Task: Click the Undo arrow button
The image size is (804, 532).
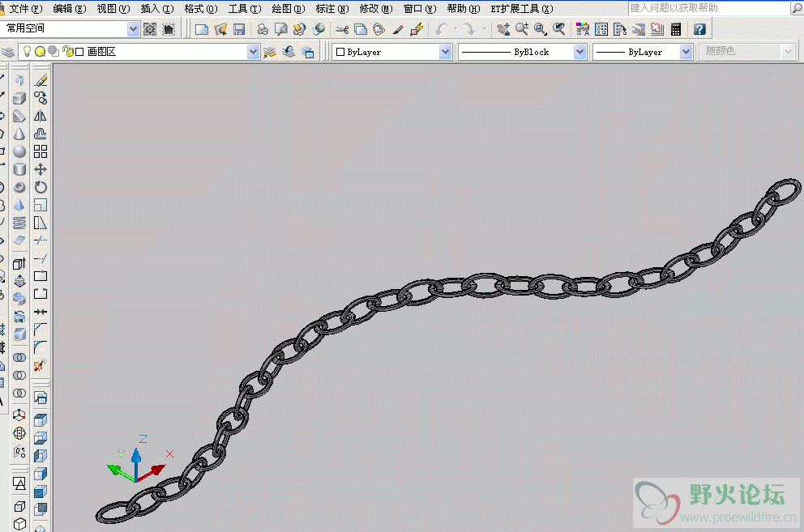Action: tap(442, 29)
